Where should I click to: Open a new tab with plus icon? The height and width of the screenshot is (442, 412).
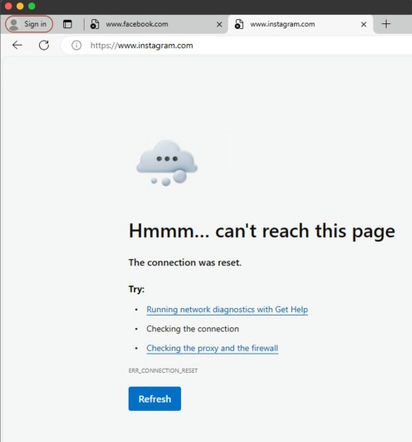point(386,24)
